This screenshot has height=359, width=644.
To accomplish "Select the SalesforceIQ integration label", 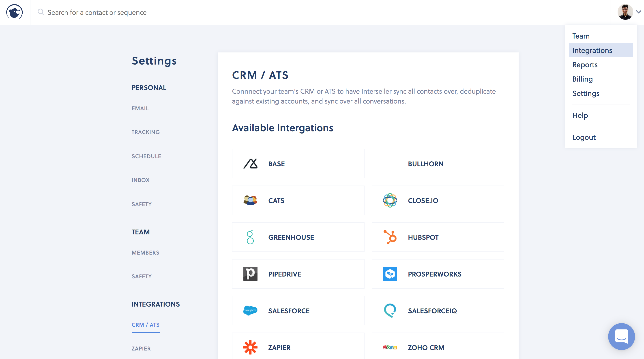I will pos(432,311).
